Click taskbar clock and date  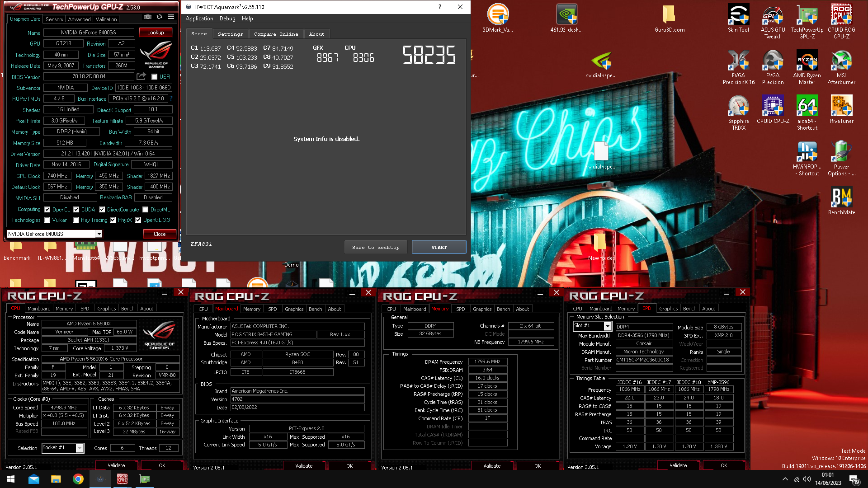828,479
